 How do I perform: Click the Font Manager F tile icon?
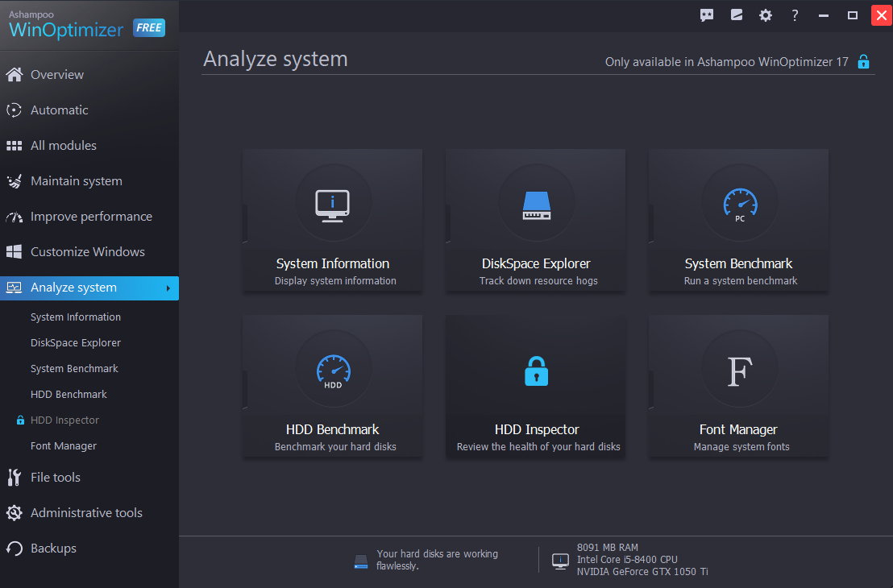pos(740,371)
